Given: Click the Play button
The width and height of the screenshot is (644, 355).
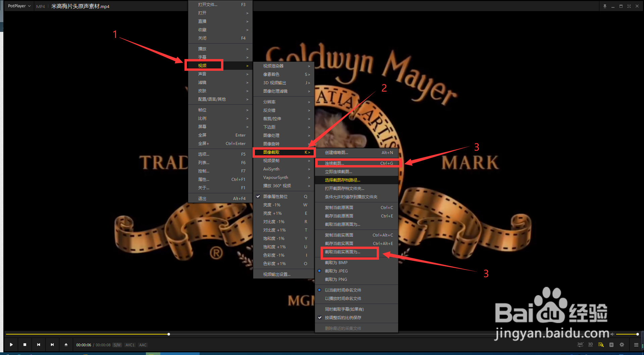Looking at the screenshot, I should 11,345.
